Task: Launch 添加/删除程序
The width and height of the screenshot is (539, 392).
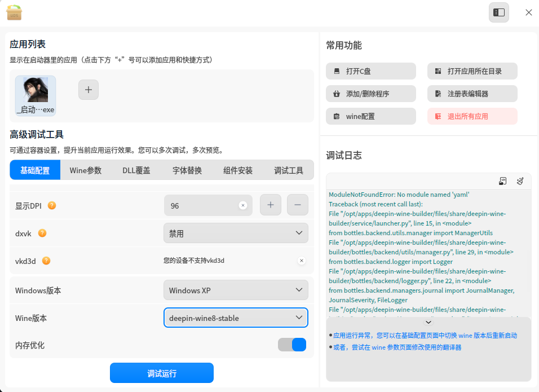Action: click(x=370, y=93)
